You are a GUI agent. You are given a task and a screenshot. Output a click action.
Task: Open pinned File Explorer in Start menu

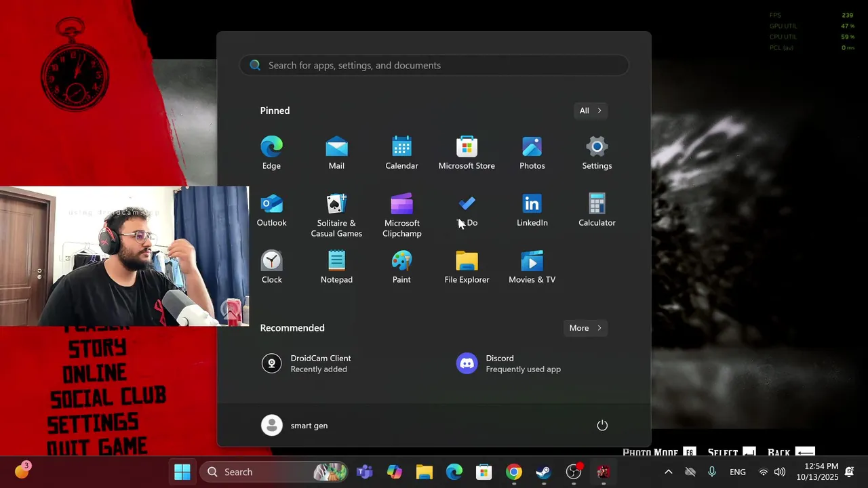[467, 267]
